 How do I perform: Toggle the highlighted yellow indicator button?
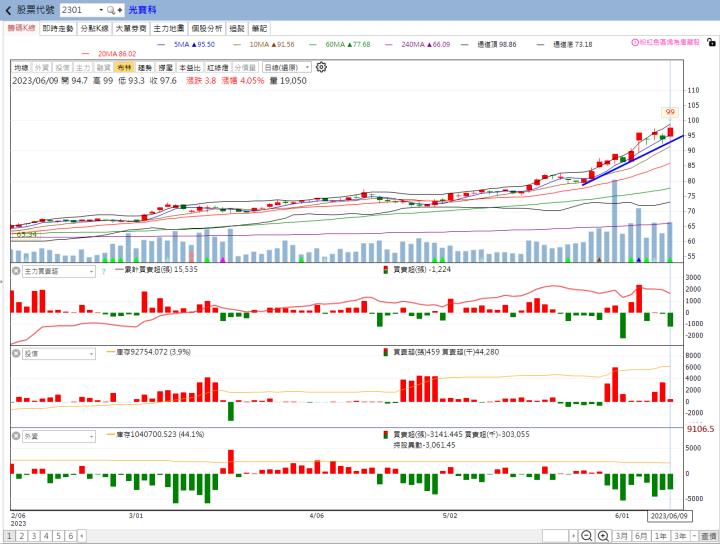[x=124, y=67]
